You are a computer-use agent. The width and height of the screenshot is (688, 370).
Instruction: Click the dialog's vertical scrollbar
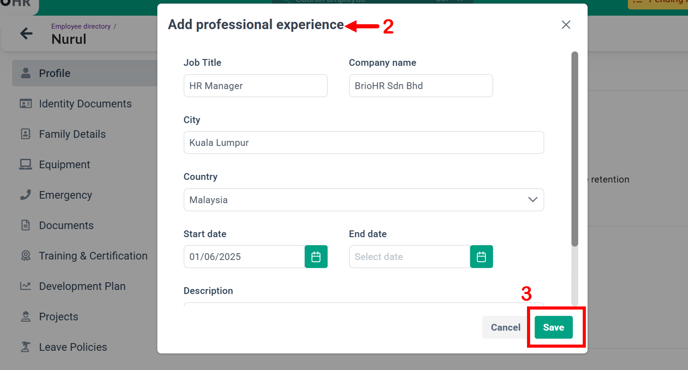[x=574, y=149]
